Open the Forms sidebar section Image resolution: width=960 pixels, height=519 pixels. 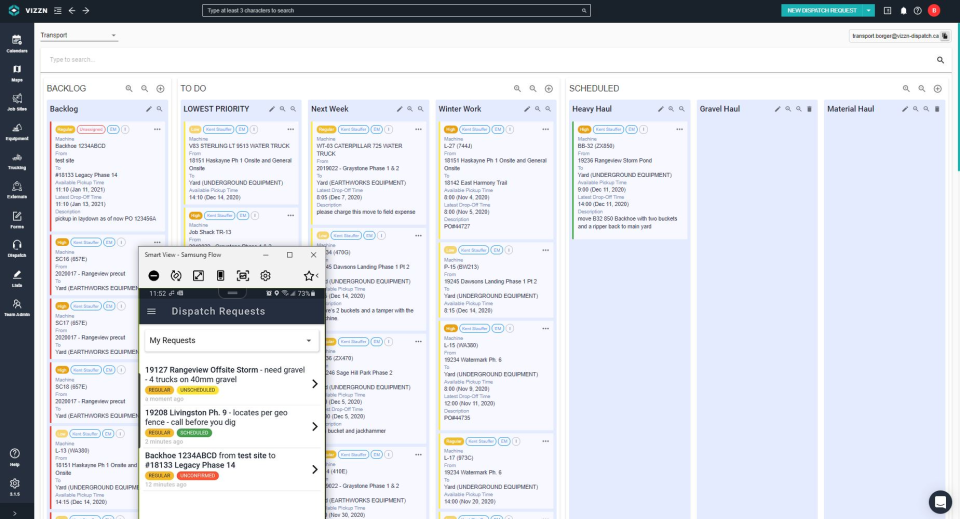click(17, 219)
